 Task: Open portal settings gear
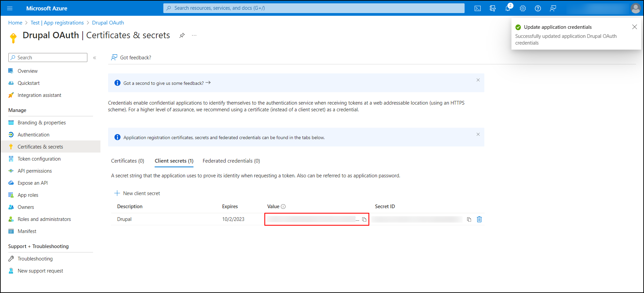523,8
